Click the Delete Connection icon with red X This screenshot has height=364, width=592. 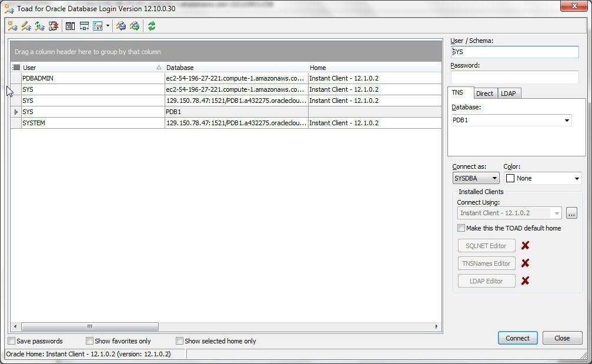(x=53, y=26)
